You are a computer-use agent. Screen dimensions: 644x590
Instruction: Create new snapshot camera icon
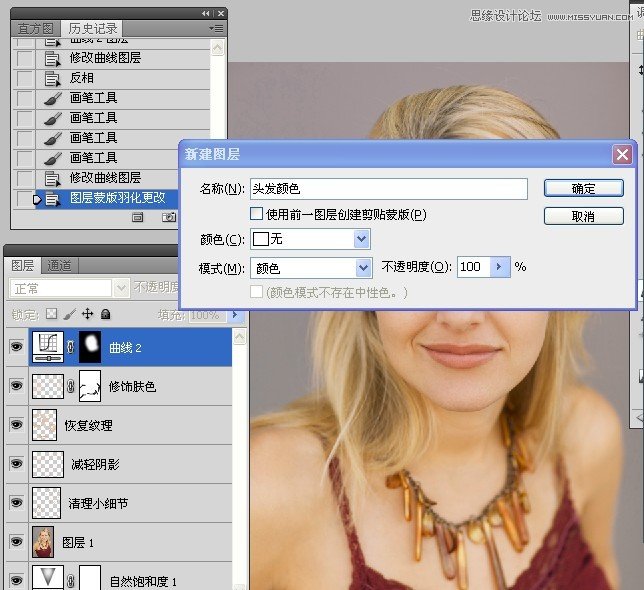[168, 217]
